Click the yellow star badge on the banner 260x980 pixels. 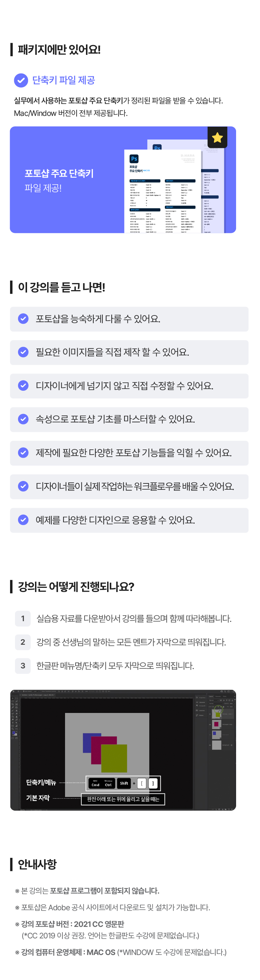coord(217,137)
